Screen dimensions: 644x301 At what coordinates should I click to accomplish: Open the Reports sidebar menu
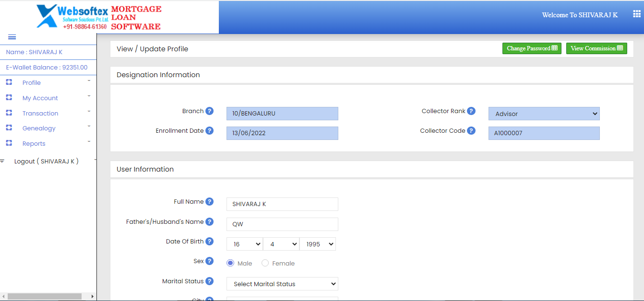point(34,144)
